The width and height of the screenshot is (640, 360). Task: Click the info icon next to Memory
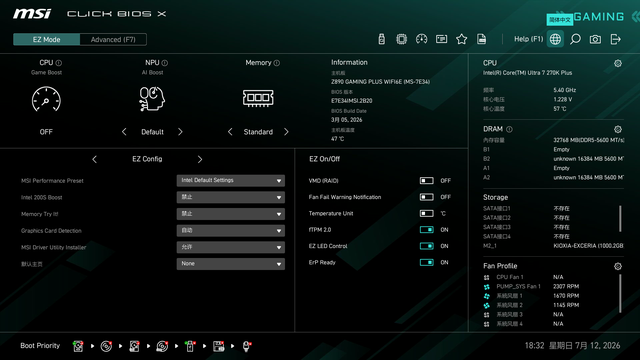tap(277, 63)
